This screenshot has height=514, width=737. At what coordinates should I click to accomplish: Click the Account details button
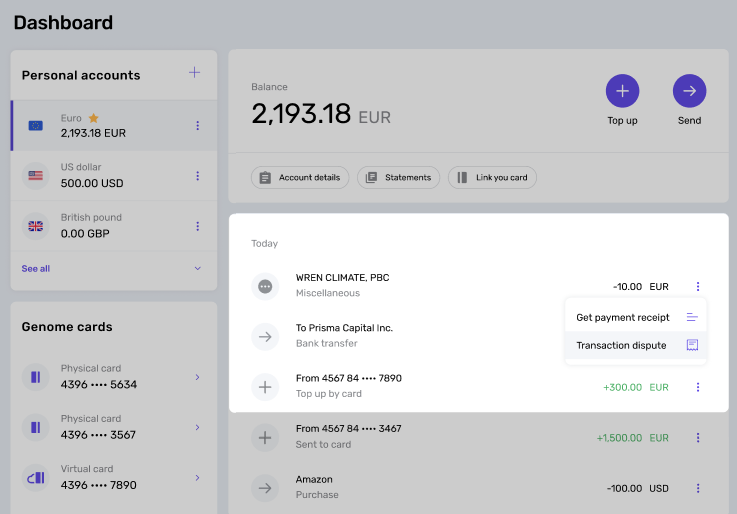tap(300, 178)
